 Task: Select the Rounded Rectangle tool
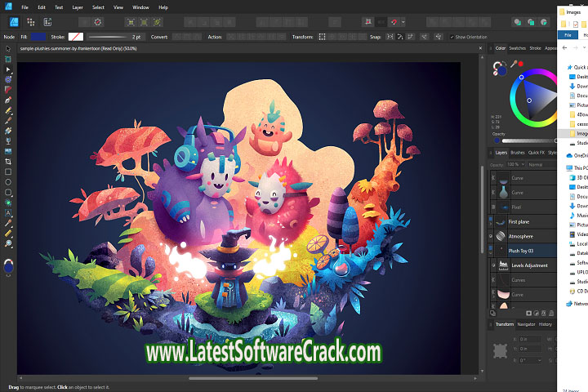(8, 193)
